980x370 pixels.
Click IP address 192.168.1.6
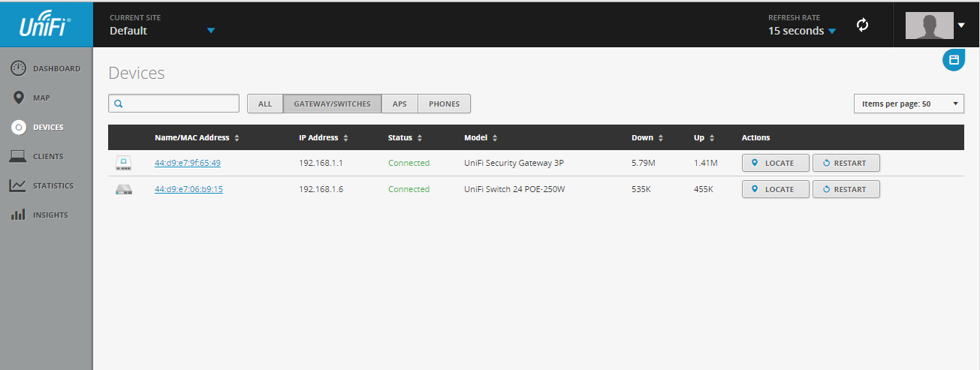[x=321, y=189]
